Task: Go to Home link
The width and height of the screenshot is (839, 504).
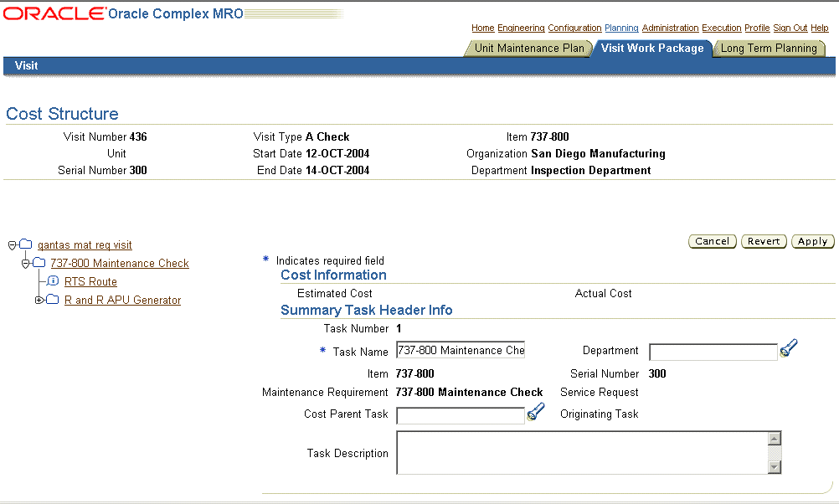Action: [x=482, y=28]
